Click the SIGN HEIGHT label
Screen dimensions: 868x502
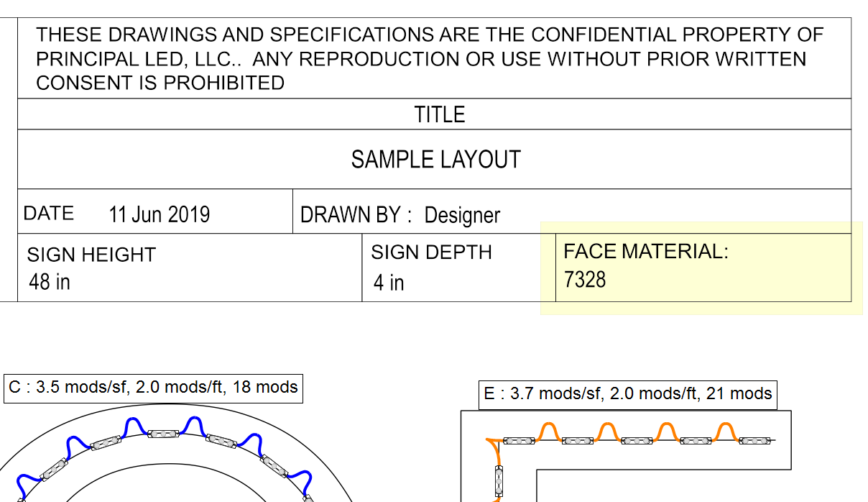point(91,255)
